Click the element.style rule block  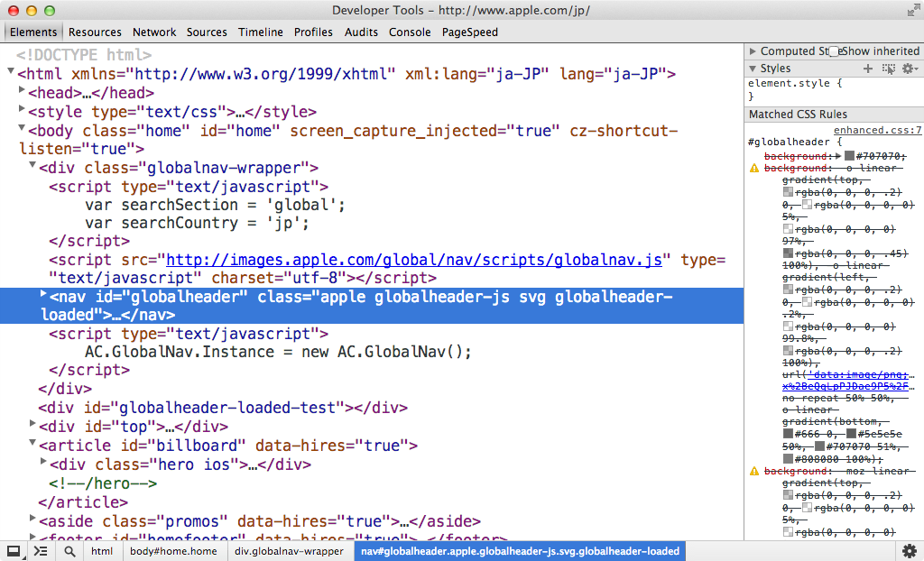coord(834,89)
